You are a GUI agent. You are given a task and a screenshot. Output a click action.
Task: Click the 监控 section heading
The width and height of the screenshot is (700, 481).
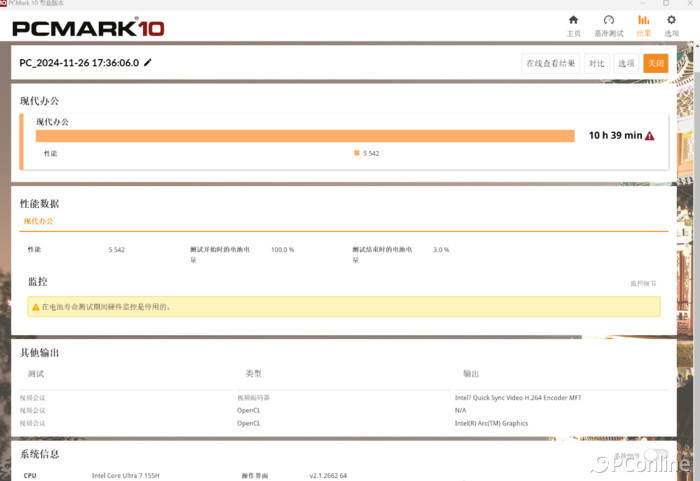click(38, 282)
